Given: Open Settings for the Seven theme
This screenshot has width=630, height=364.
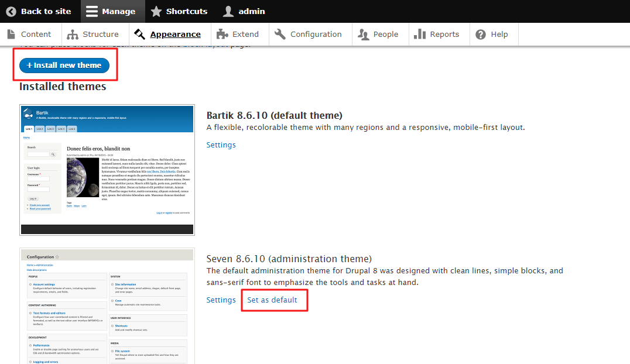Looking at the screenshot, I should click(x=221, y=300).
